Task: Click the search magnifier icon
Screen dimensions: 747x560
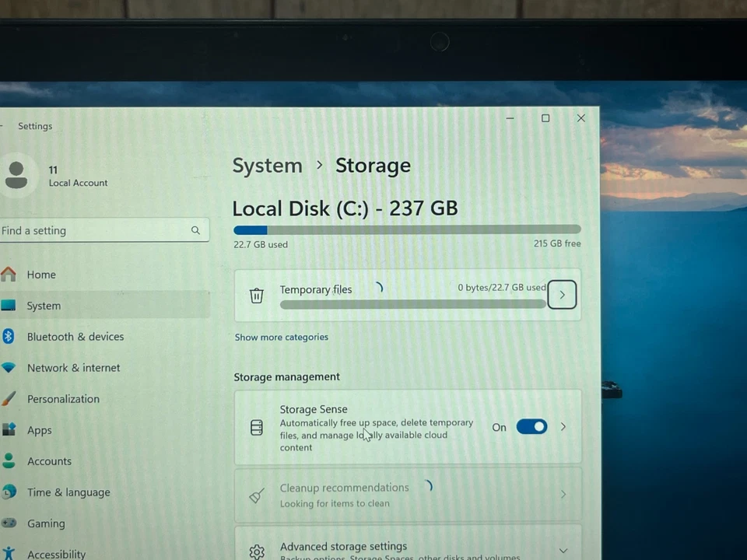Action: point(195,230)
